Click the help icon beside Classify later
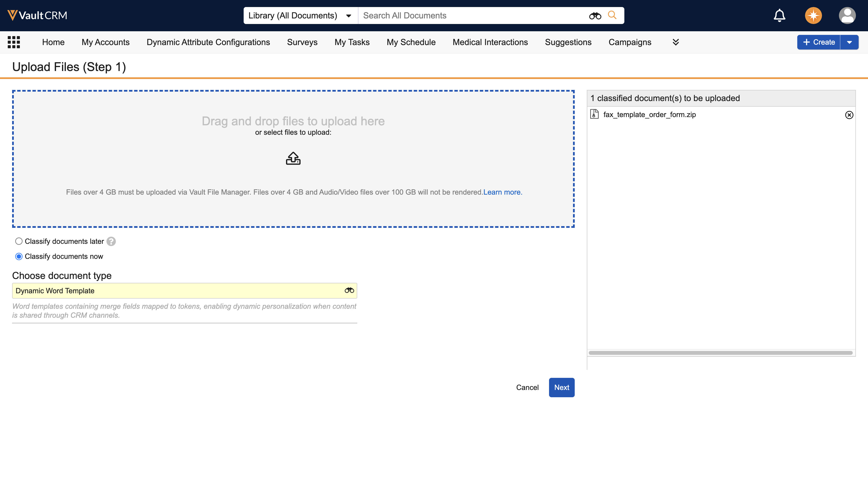This screenshot has width=868, height=500. pyautogui.click(x=111, y=241)
